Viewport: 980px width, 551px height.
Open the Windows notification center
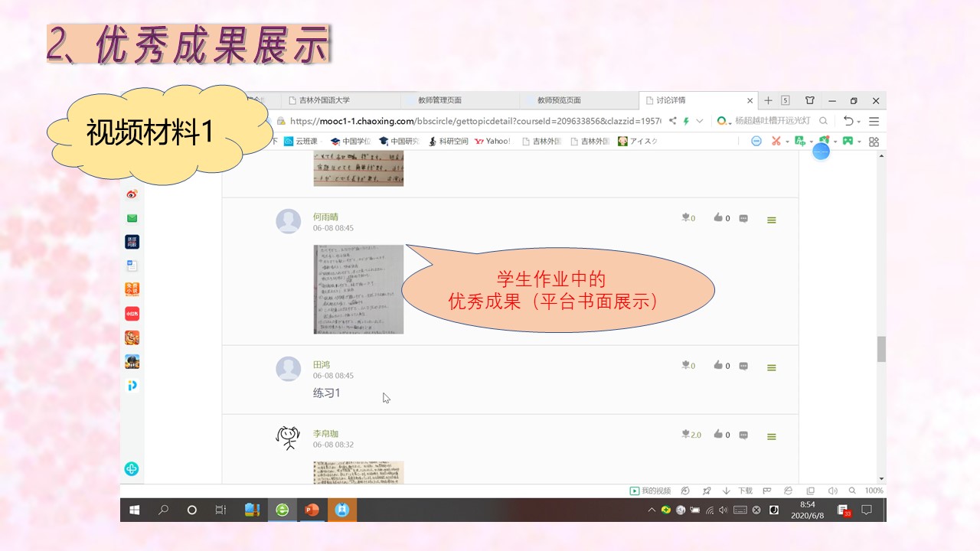click(867, 510)
